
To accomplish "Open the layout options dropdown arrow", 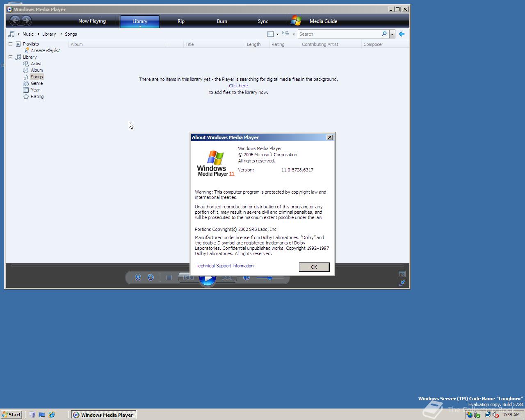I will tap(277, 34).
